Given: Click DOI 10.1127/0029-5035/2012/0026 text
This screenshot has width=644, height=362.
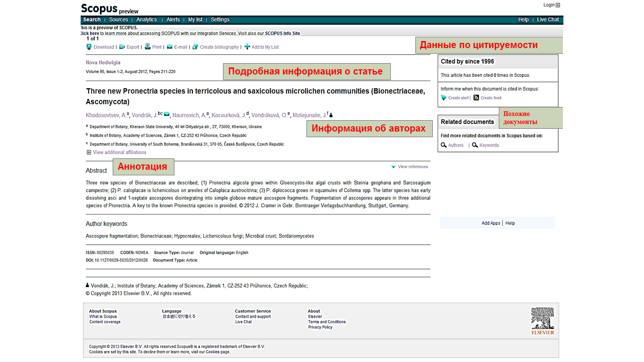Looking at the screenshot, I should [x=117, y=260].
